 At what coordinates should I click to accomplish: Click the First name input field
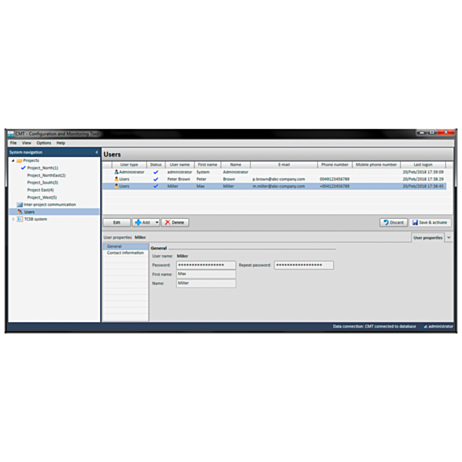pyautogui.click(x=206, y=274)
